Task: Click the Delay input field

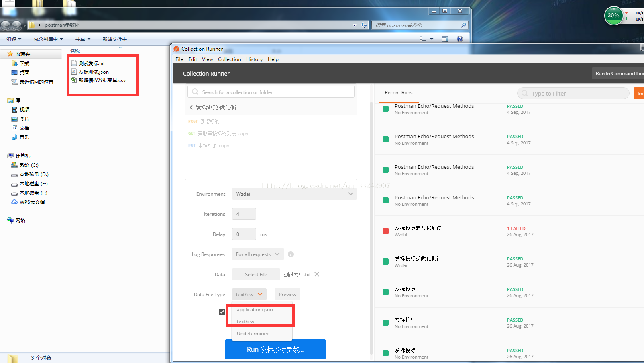Action: point(244,234)
